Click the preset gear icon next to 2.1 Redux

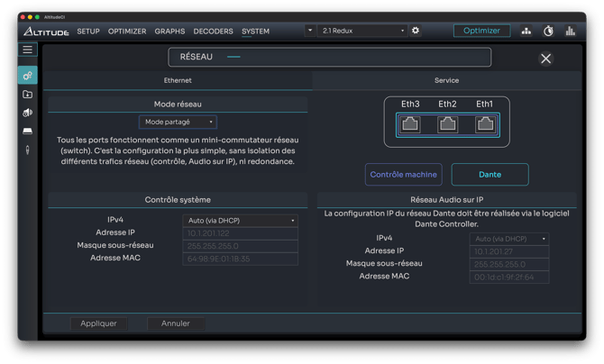click(x=416, y=31)
